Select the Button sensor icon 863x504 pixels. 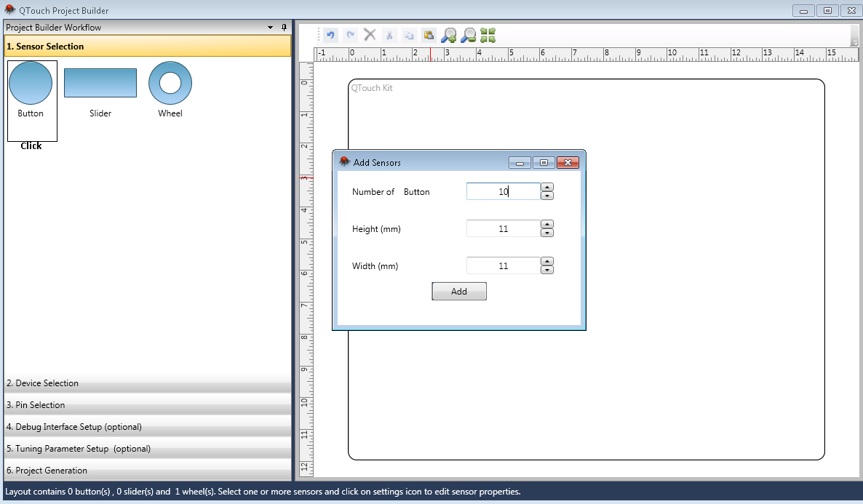tap(31, 84)
